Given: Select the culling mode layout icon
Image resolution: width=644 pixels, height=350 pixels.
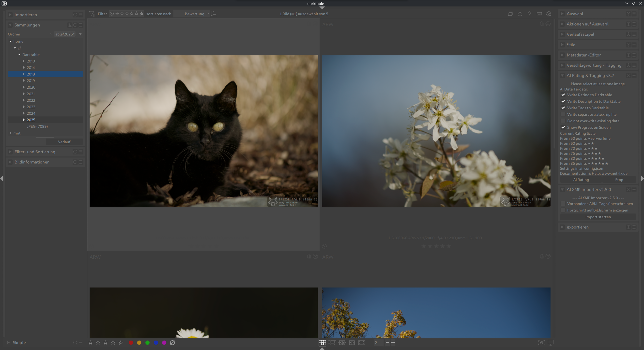Looking at the screenshot, I should 342,343.
